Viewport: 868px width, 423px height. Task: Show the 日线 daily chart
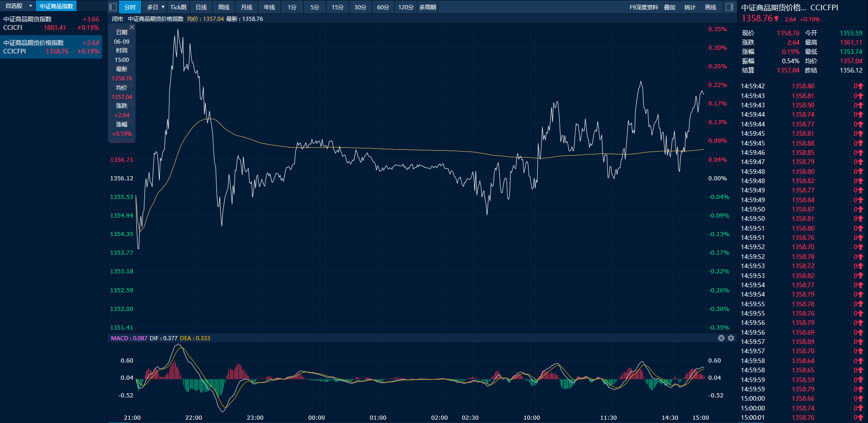coord(201,7)
